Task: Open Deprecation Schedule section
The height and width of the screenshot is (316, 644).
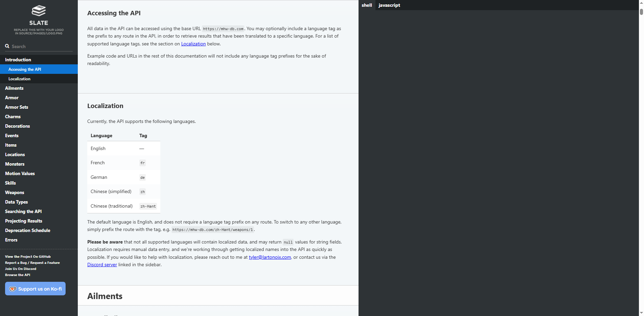Action: pyautogui.click(x=39, y=230)
